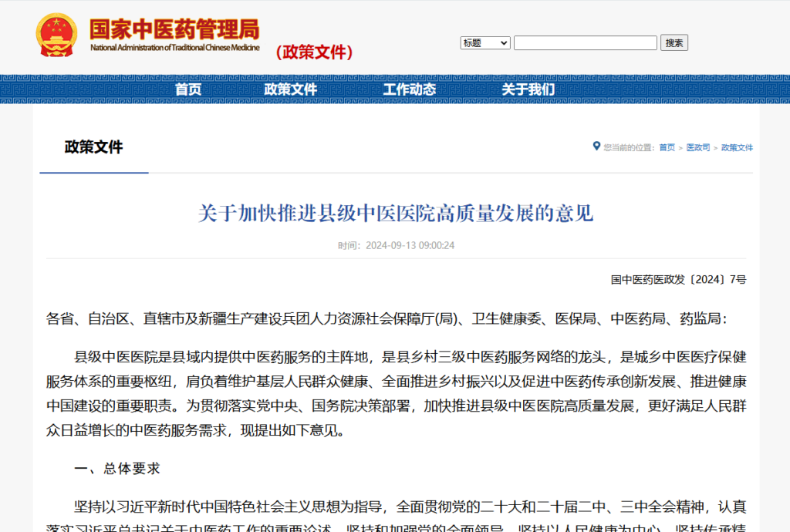Click the 政策文件 breadcrumb link
Screen dimensions: 790x532
pos(737,147)
